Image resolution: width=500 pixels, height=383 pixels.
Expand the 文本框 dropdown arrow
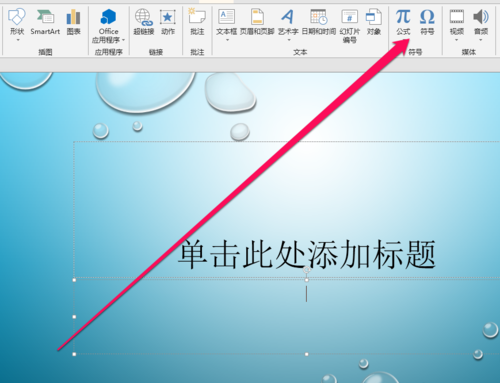pos(227,40)
